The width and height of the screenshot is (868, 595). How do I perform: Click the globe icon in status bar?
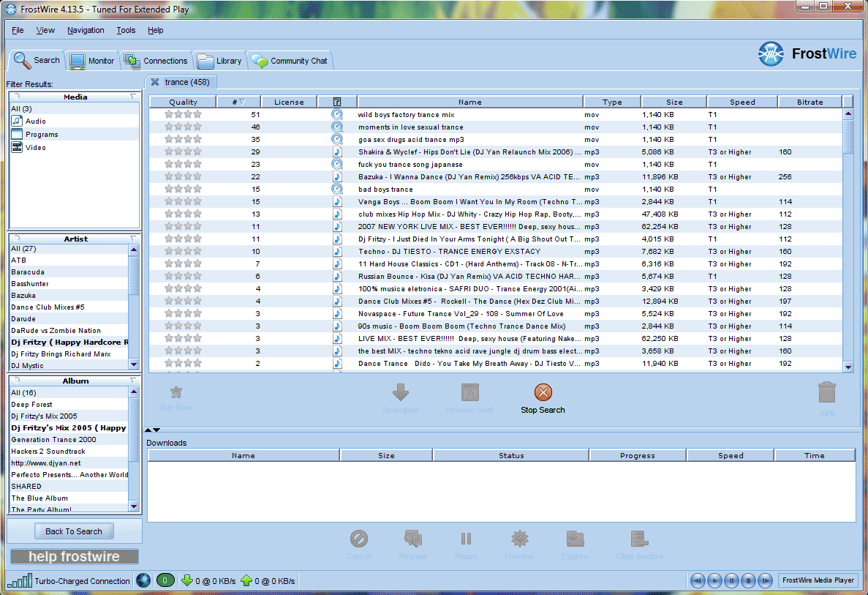(143, 580)
